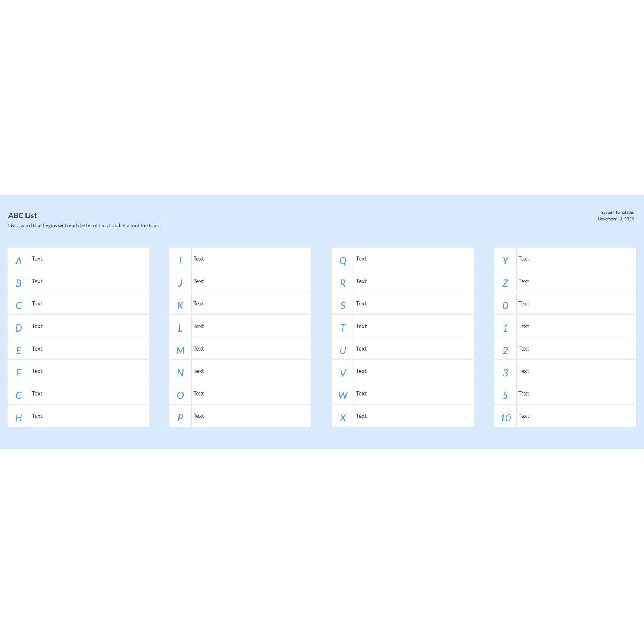This screenshot has height=644, width=644.
Task: Click the Text cell beside letter Z
Action: click(x=576, y=281)
